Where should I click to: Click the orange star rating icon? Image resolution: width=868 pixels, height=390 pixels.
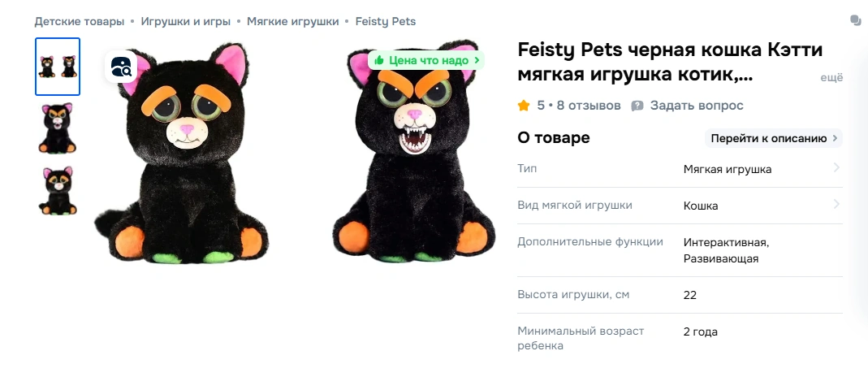(524, 106)
